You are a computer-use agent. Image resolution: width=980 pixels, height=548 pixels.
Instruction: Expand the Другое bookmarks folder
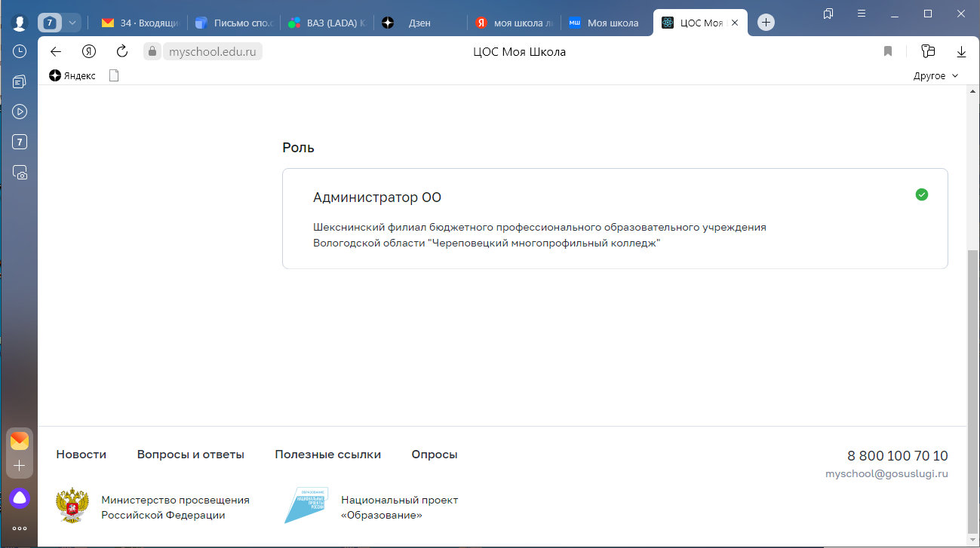pyautogui.click(x=935, y=75)
